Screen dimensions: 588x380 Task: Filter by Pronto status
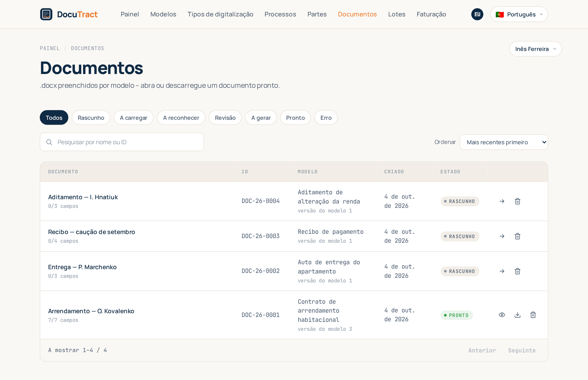point(295,117)
